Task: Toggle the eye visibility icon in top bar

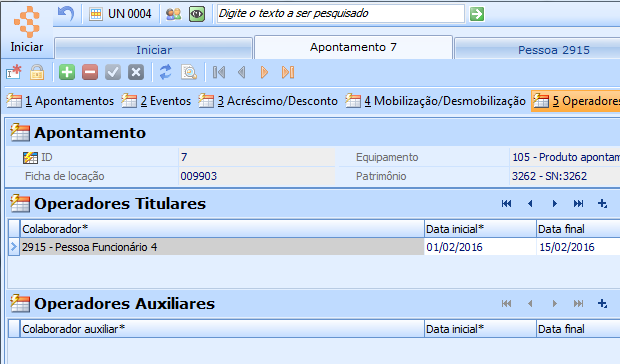Action: click(x=197, y=14)
